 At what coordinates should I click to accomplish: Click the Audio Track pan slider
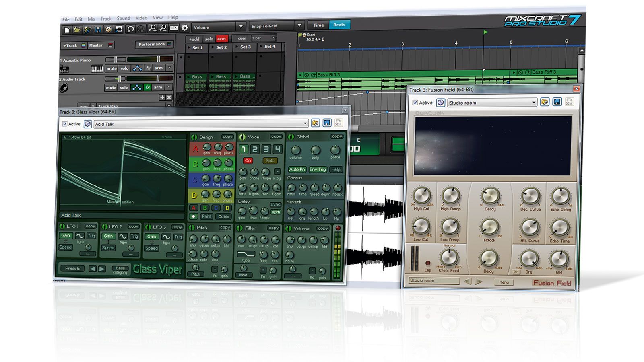coord(115,79)
